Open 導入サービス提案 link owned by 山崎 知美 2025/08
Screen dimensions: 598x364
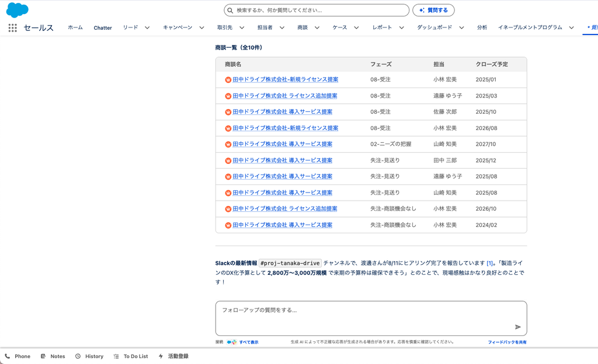point(282,192)
